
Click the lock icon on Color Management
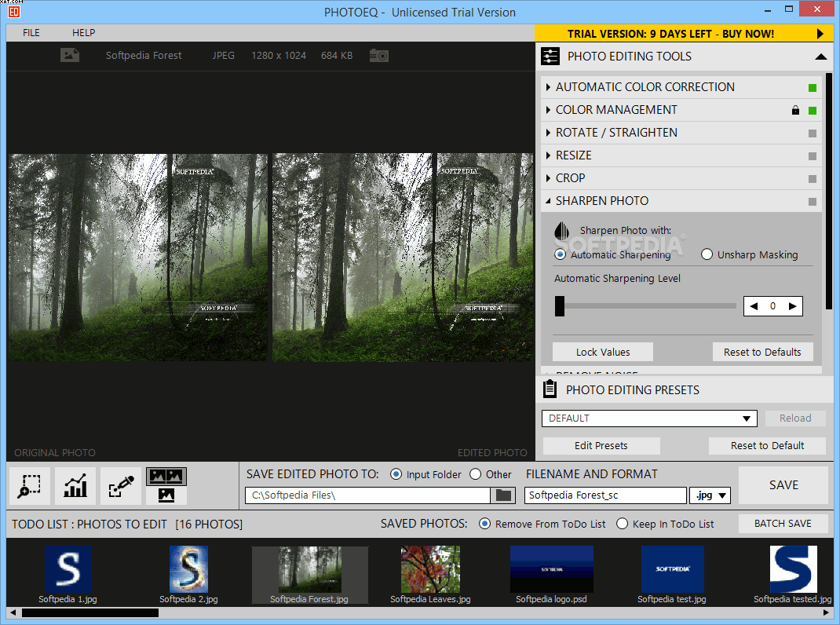795,110
